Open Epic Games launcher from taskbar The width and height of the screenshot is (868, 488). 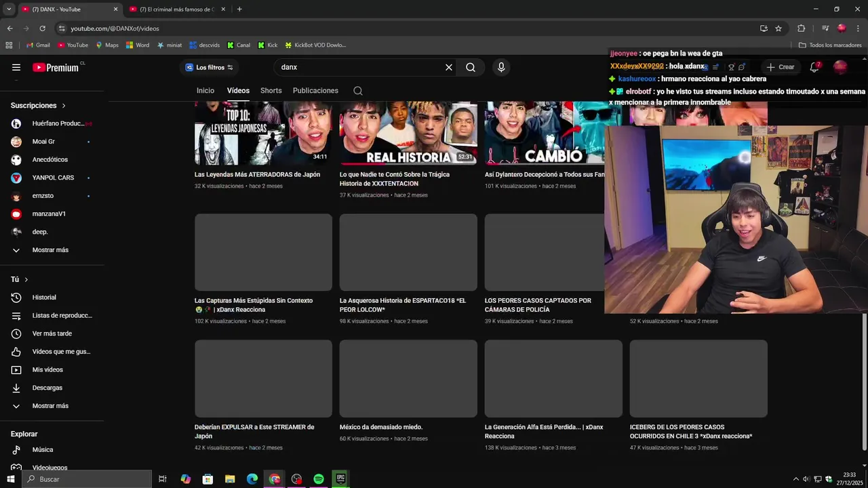click(340, 479)
